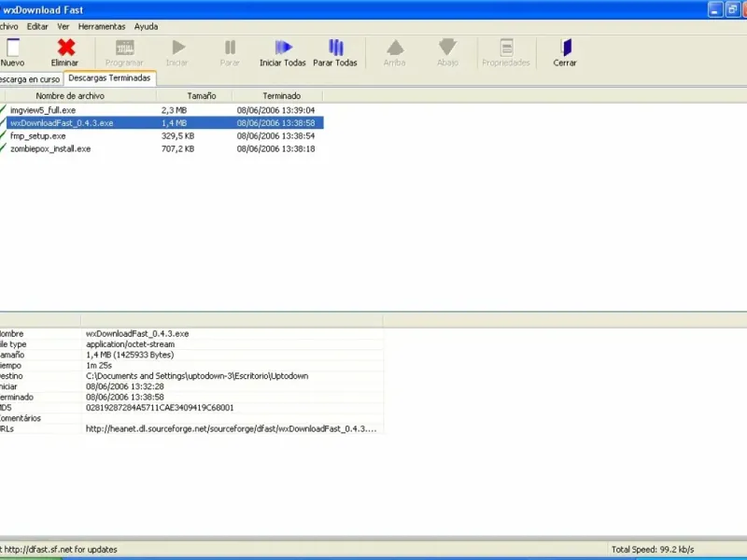Click the heanet.dl.sourceforge.net URL value
This screenshot has height=560, width=747.
(x=231, y=429)
